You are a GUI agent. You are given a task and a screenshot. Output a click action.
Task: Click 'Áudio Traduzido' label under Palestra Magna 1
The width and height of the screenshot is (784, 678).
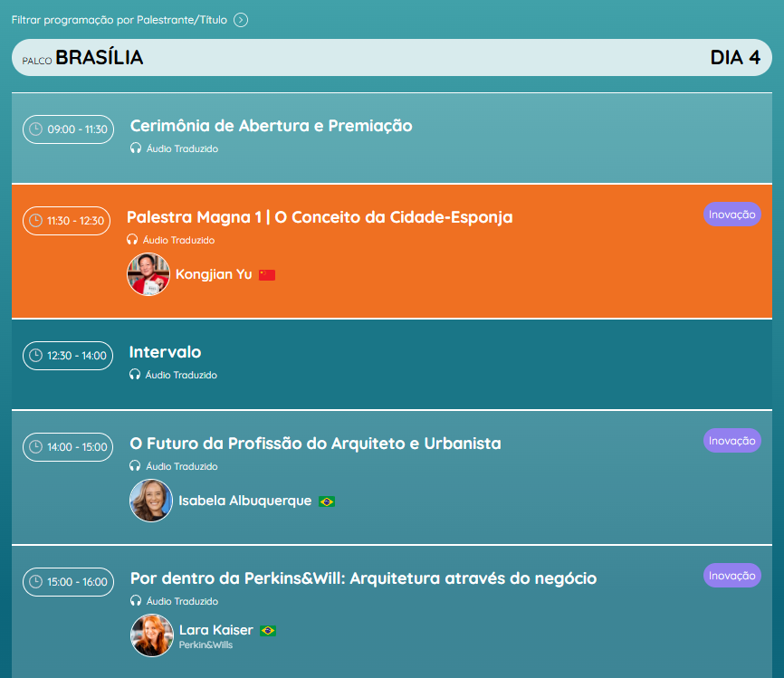178,240
